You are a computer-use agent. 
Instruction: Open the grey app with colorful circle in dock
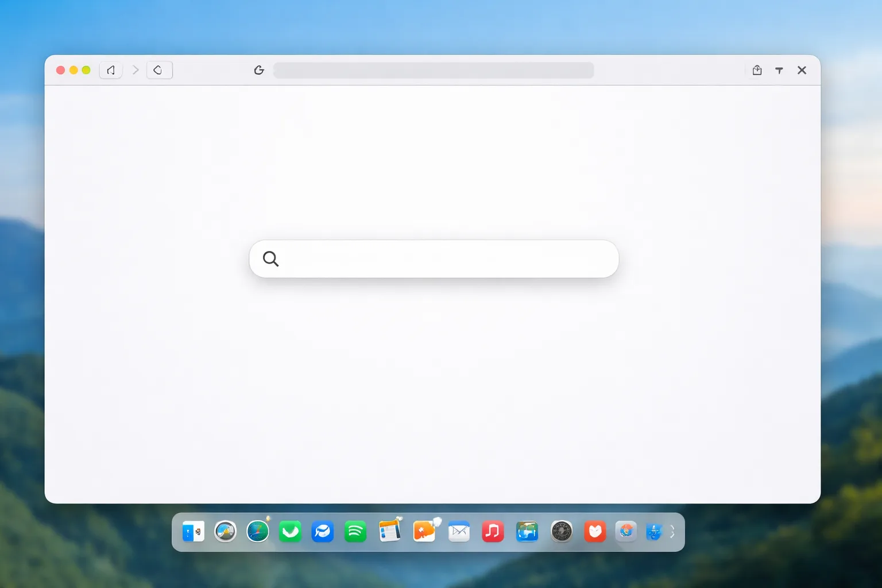[x=626, y=532]
